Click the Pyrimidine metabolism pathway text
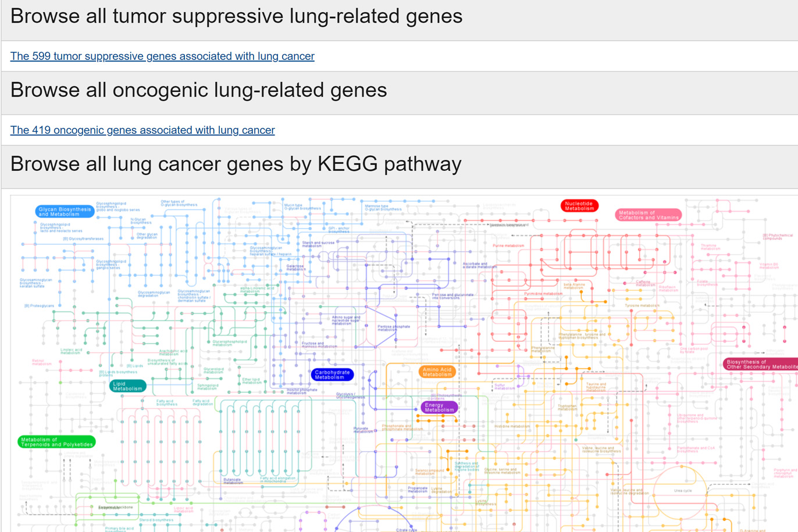This screenshot has width=798, height=532. coord(543,294)
